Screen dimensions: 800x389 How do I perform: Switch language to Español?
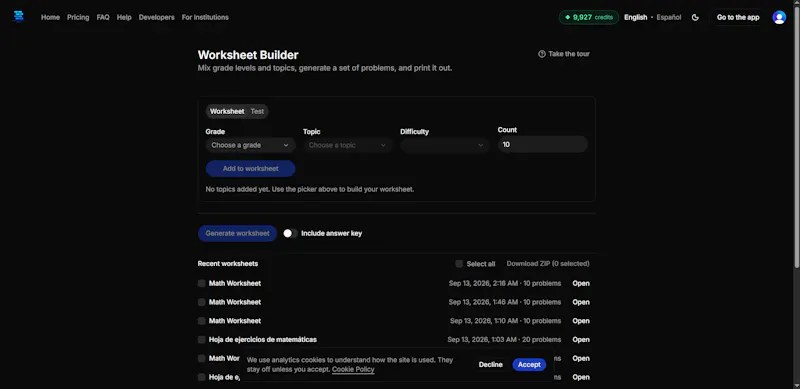[669, 17]
